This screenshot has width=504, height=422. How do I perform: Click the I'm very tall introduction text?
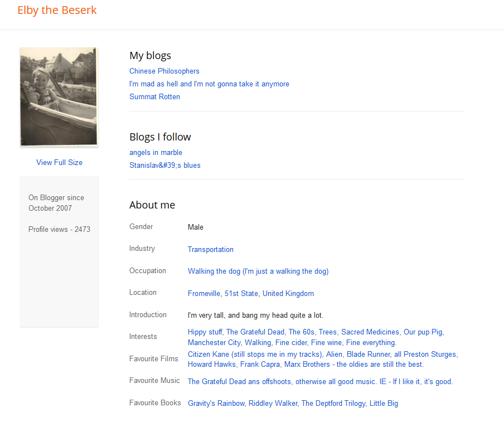[x=255, y=316]
